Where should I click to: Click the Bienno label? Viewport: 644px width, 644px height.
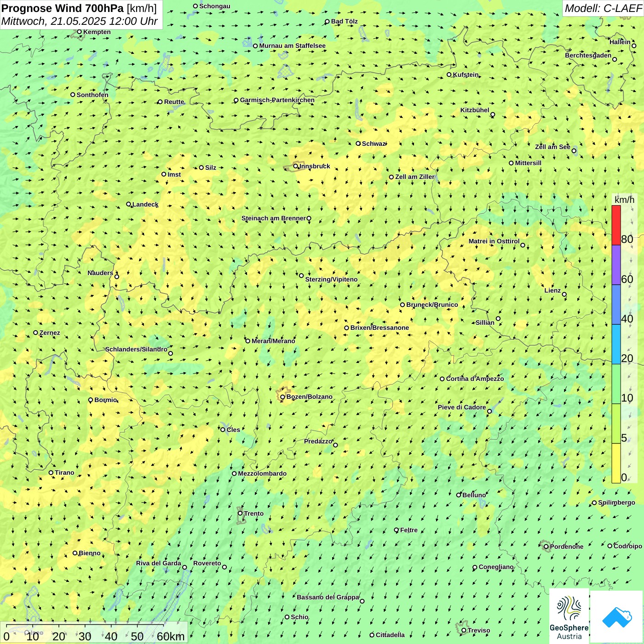pyautogui.click(x=90, y=553)
